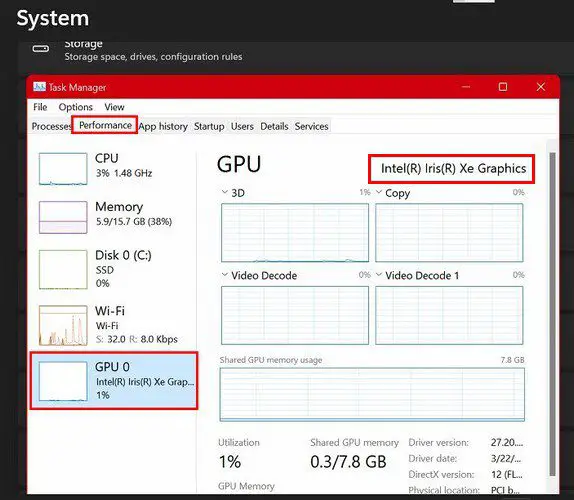Click the Driver date value 3/22
This screenshot has height=500, width=574.
pyautogui.click(x=506, y=458)
